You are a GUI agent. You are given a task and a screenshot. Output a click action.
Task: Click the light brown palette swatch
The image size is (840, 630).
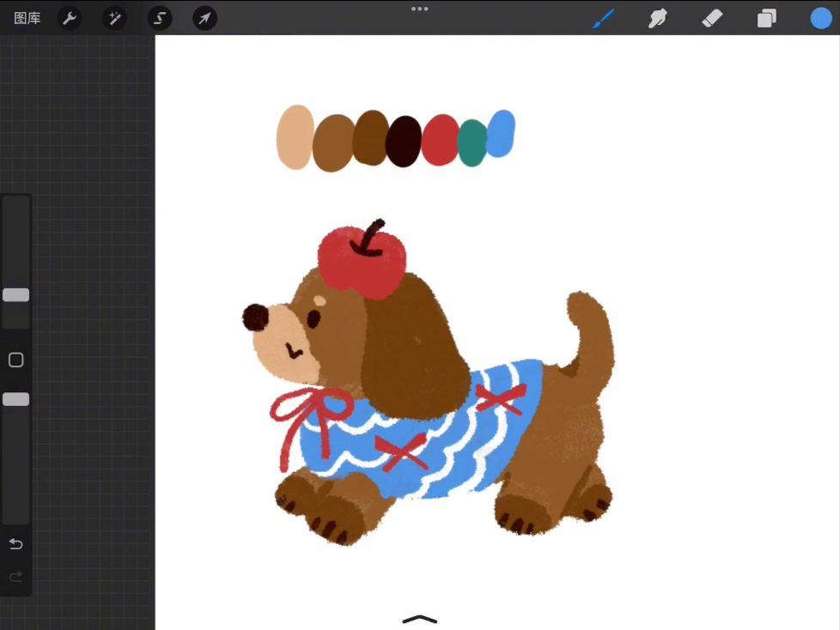pos(332,143)
